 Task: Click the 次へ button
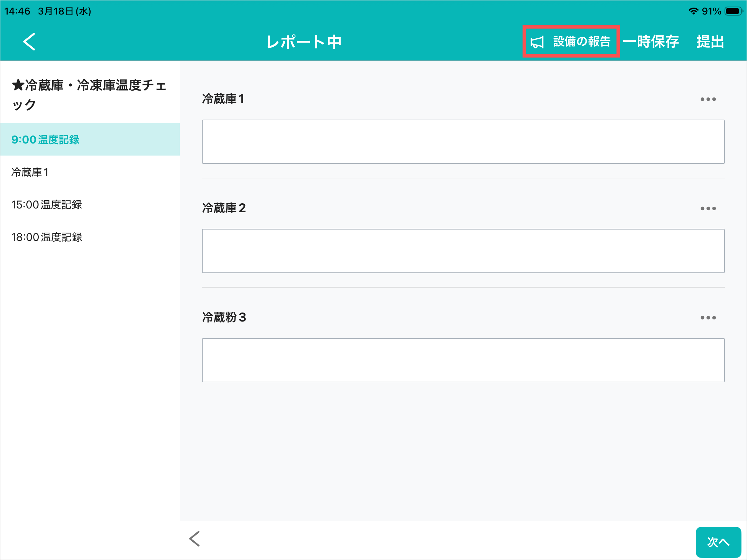pos(718,541)
